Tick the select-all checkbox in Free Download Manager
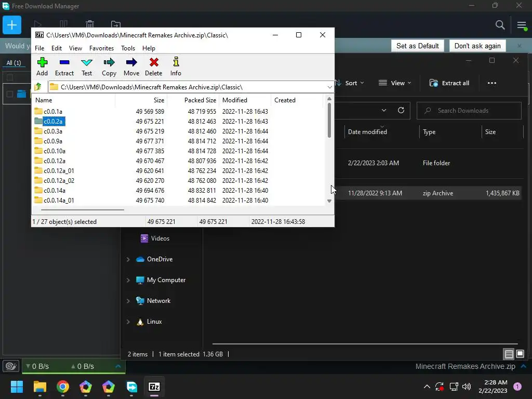Screen dimensions: 532x399 pyautogui.click(x=10, y=77)
